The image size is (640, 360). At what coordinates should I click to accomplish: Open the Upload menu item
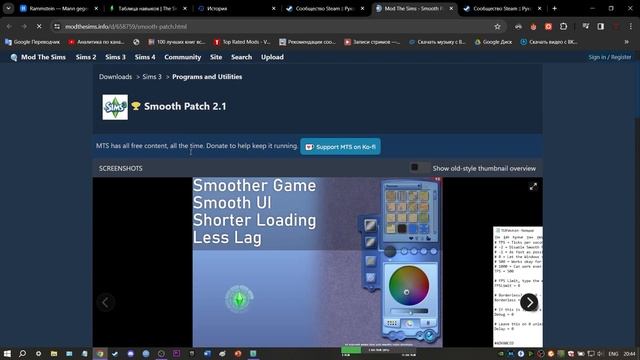point(272,57)
